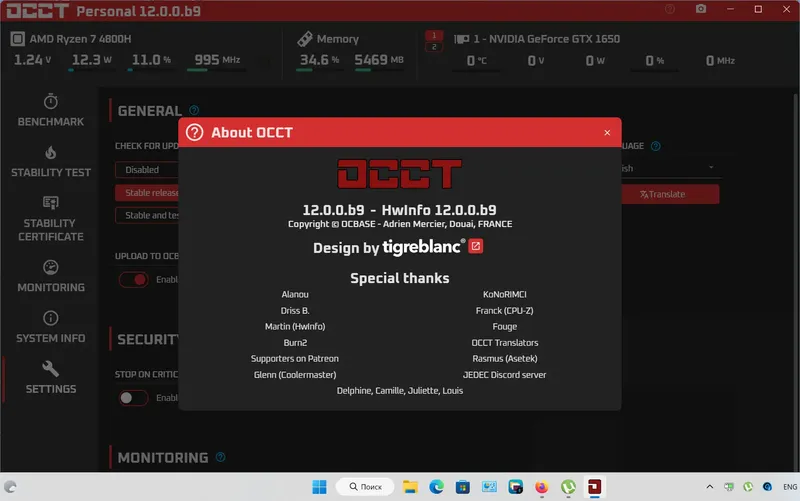Click the Memory RAM icon
Image resolution: width=800 pixels, height=501 pixels.
click(305, 39)
